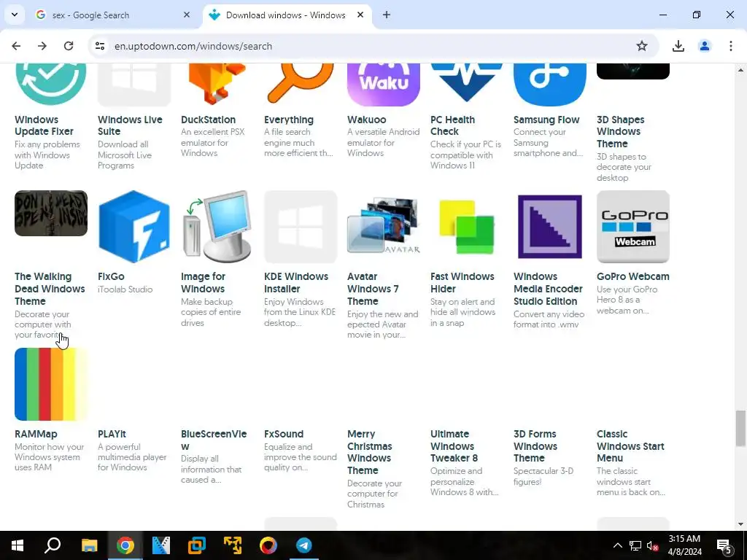Click the PC Health Check heartbeat icon
The width and height of the screenshot is (747, 560).
point(466,83)
